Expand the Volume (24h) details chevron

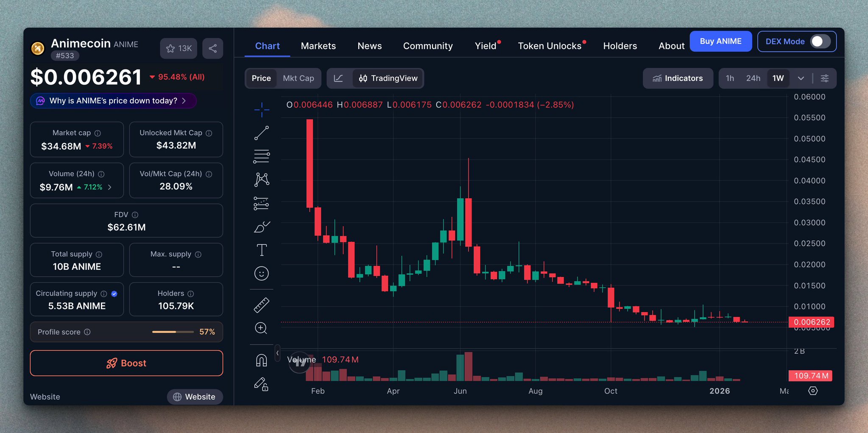[x=110, y=187]
